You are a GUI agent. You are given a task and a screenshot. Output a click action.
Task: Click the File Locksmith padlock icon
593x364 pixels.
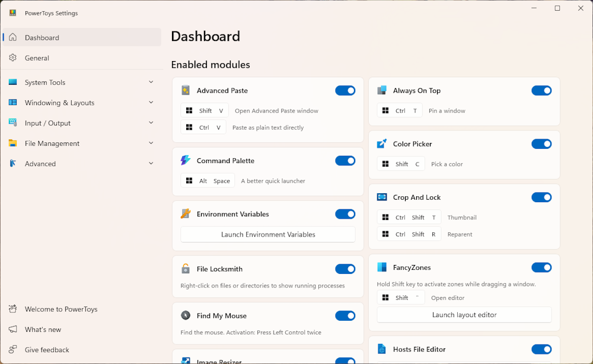(186, 269)
